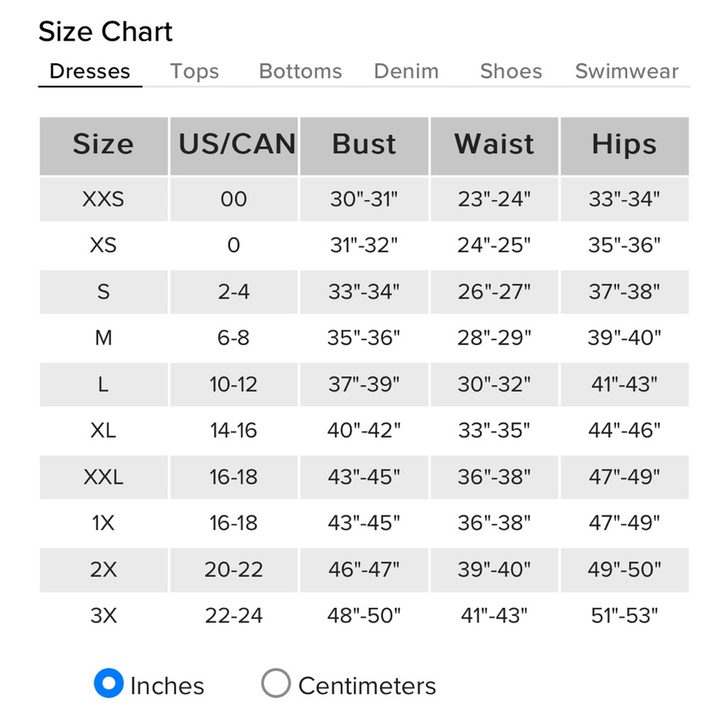
Task: Switch to the Tops tab
Action: 194,71
